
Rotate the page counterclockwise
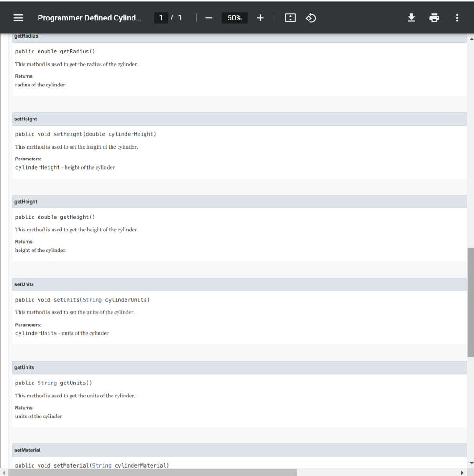[x=310, y=17]
